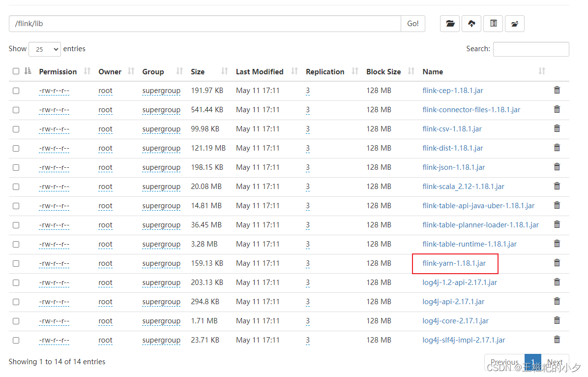Click page 1 in pagination
588x377 pixels.
click(532, 362)
